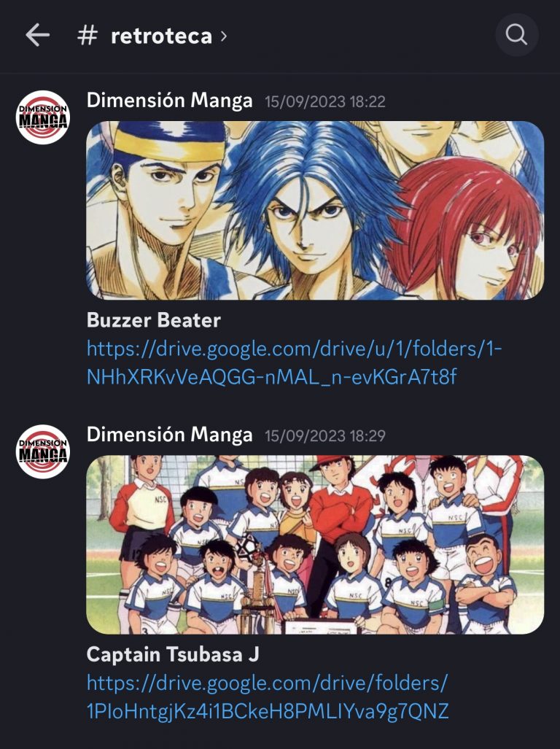The width and height of the screenshot is (560, 749).
Task: Open the Dimensión Manga avatar on the first message
Action: [x=43, y=117]
